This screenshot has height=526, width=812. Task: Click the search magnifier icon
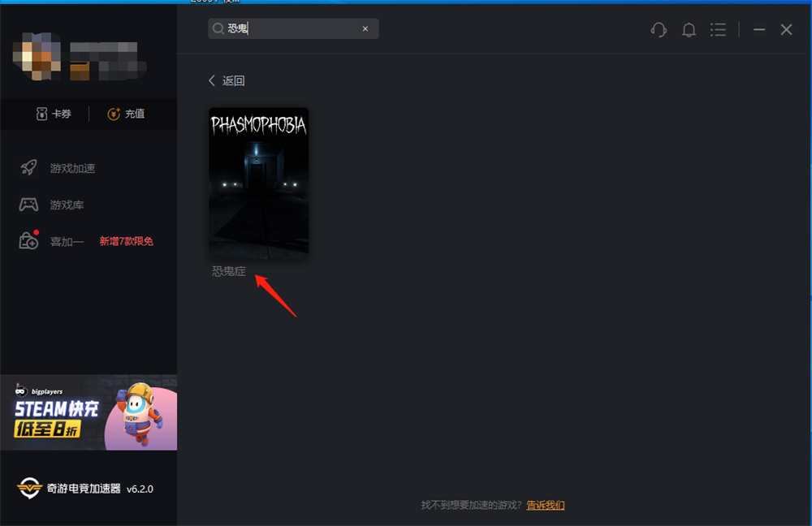point(218,28)
